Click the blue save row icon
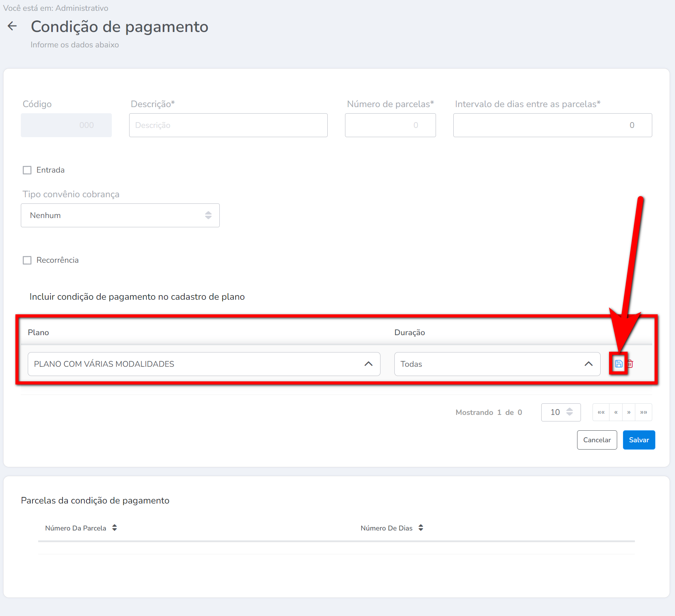 [618, 364]
